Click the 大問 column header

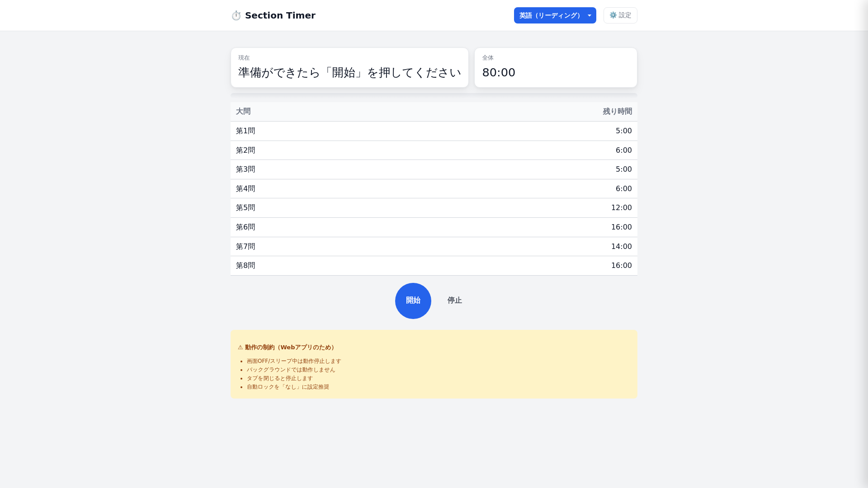click(x=243, y=111)
